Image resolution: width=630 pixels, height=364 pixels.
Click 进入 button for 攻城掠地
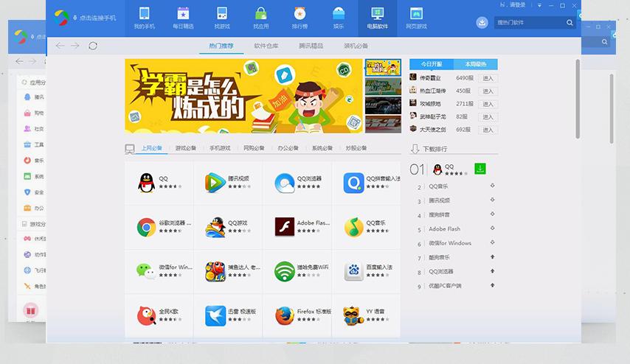click(x=488, y=104)
